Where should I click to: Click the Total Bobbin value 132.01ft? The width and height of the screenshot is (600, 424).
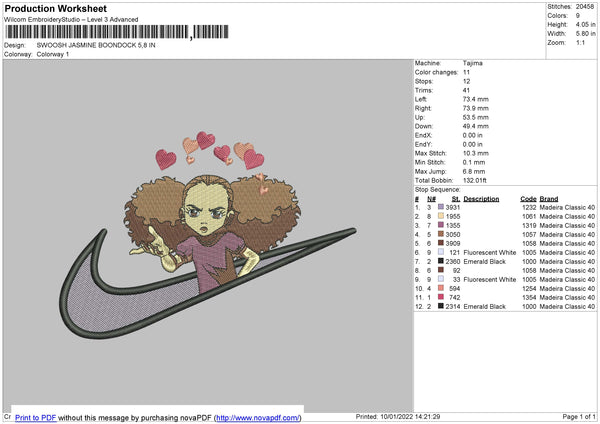pos(475,180)
